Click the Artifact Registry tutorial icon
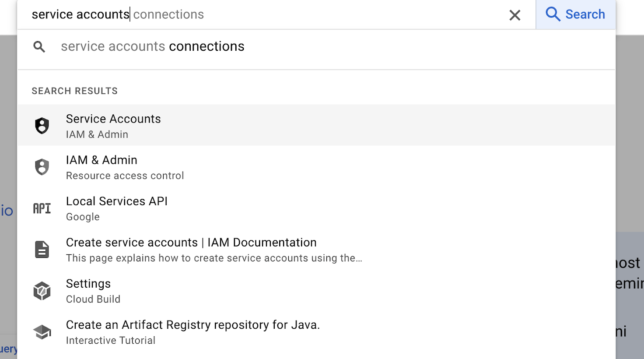This screenshot has width=644, height=359. [x=42, y=332]
